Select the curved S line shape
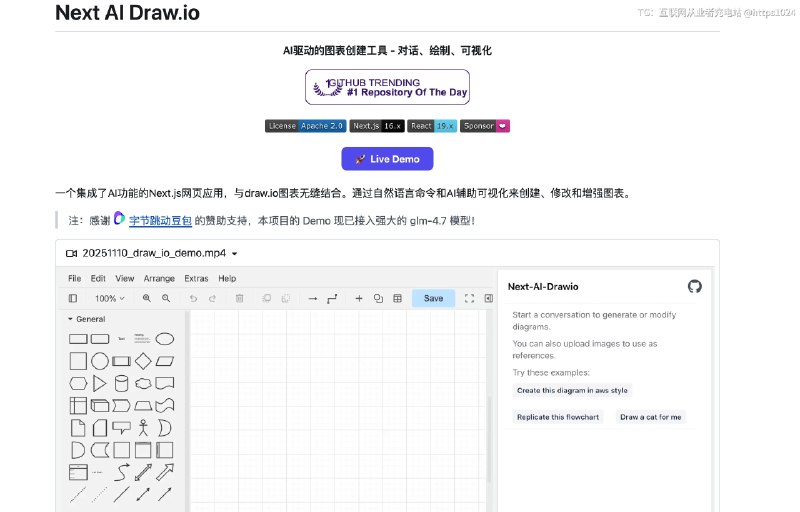This screenshot has height=512, width=800. [121, 472]
